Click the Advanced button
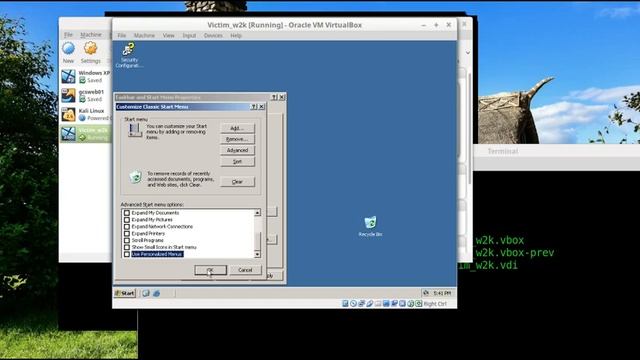 tap(237, 150)
